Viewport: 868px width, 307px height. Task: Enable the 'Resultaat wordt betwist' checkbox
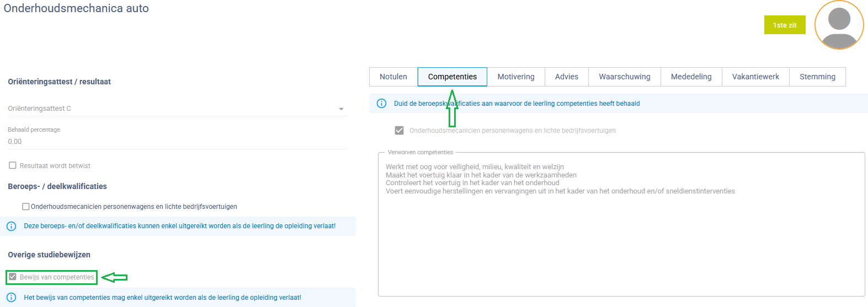pos(13,165)
